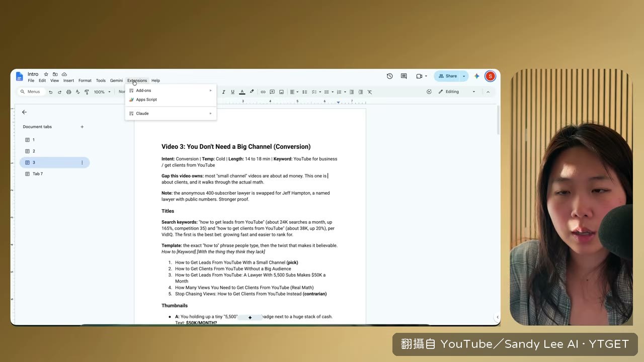Open the Edit menu
644x362 pixels.
(42, 80)
